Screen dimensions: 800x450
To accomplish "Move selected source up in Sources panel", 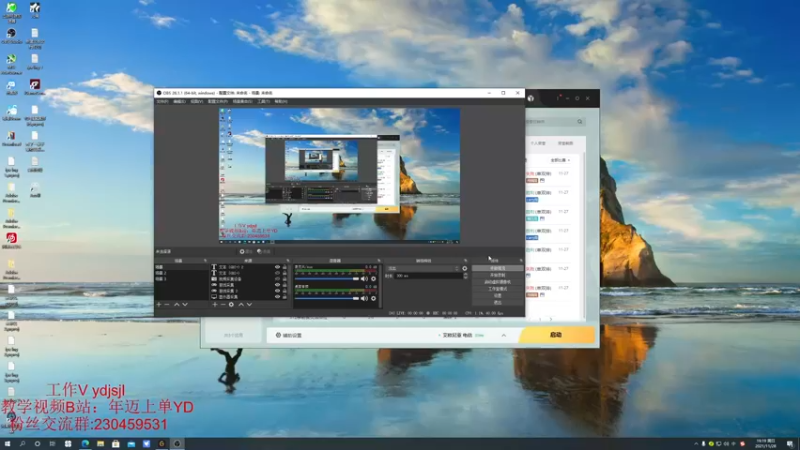I will click(241, 305).
